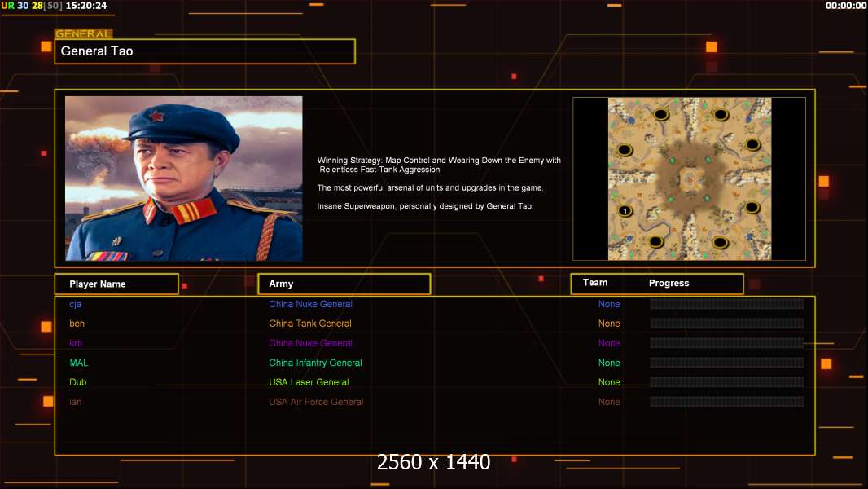Click cja's loading progress bar
The width and height of the screenshot is (868, 489).
click(727, 304)
